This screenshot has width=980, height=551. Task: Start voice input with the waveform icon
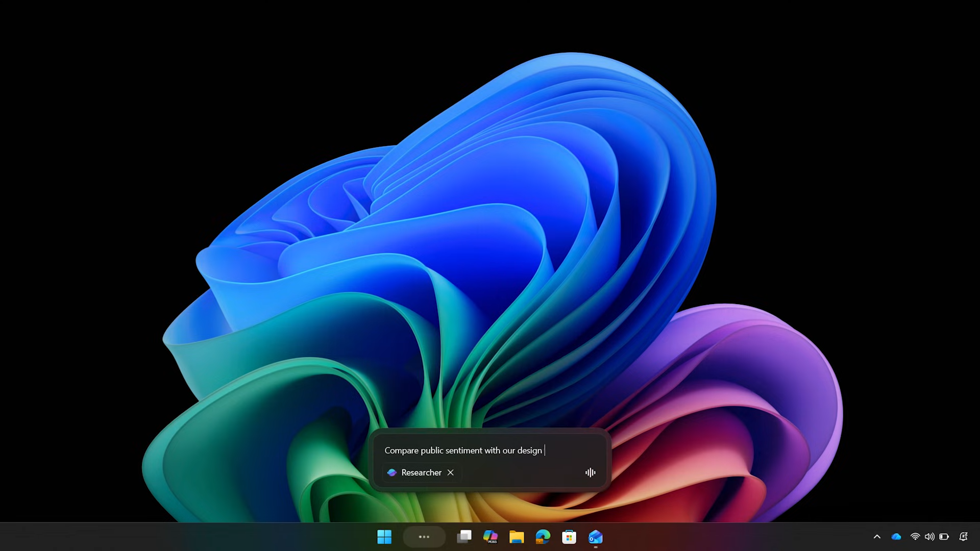tap(590, 473)
